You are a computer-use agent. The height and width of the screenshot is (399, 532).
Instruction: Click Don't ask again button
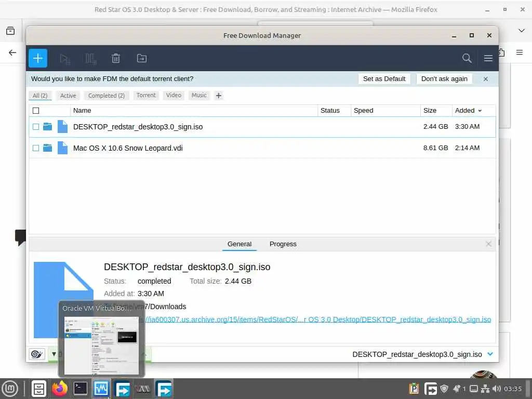tap(444, 79)
